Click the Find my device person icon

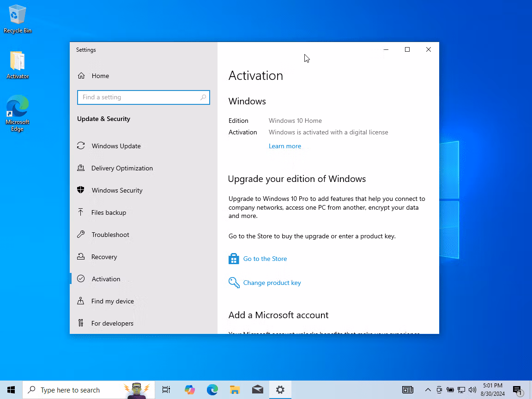[x=81, y=301]
